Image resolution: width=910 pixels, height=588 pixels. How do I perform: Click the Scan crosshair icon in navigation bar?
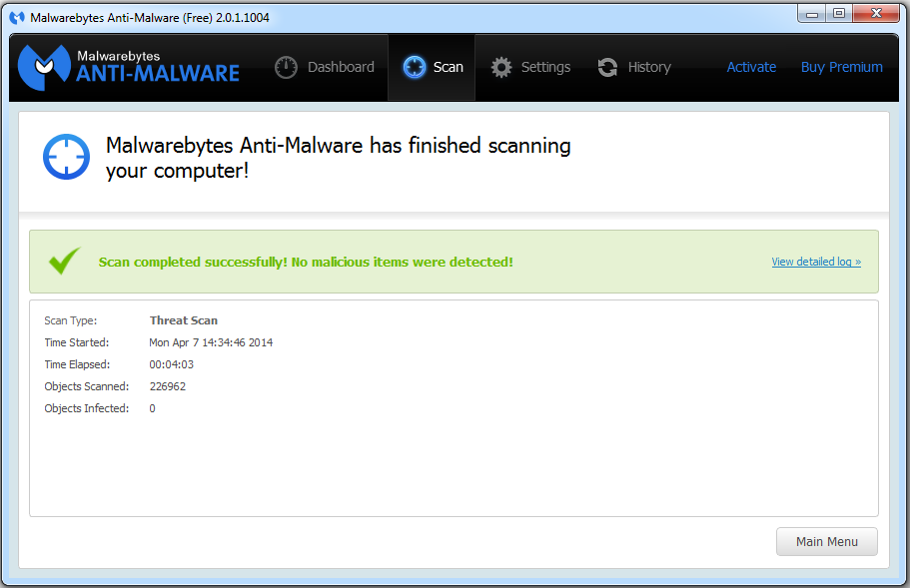click(414, 67)
